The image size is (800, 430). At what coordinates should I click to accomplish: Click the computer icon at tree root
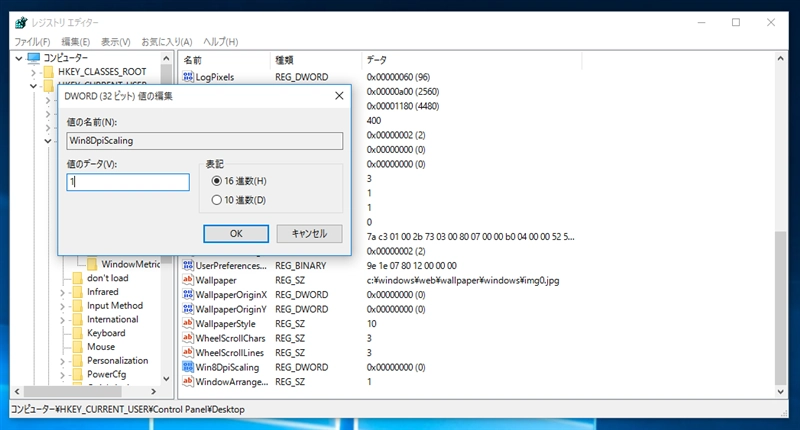click(34, 58)
